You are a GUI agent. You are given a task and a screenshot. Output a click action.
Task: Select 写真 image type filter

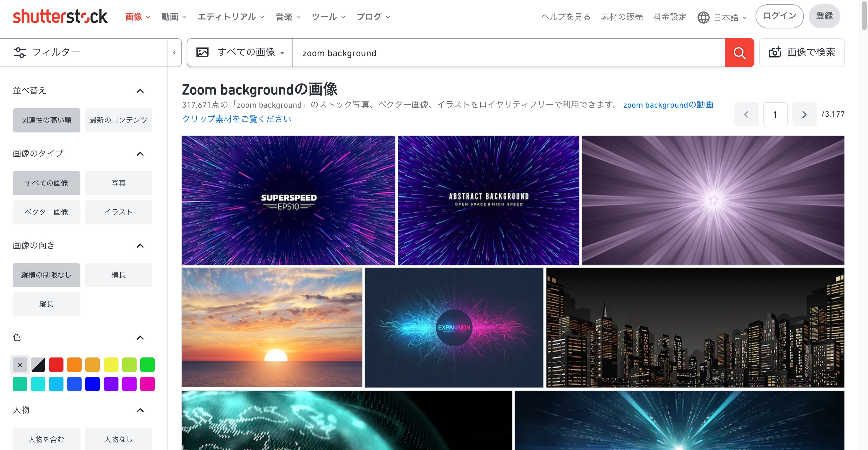118,183
